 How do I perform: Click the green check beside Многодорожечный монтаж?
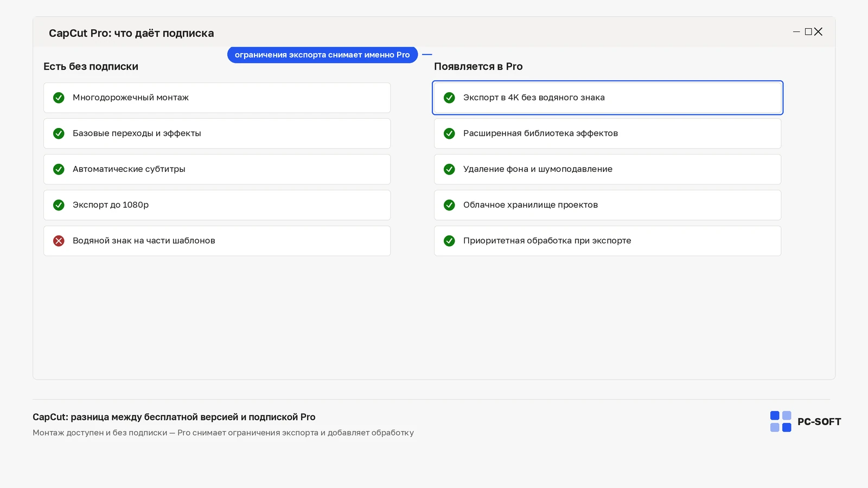(59, 98)
